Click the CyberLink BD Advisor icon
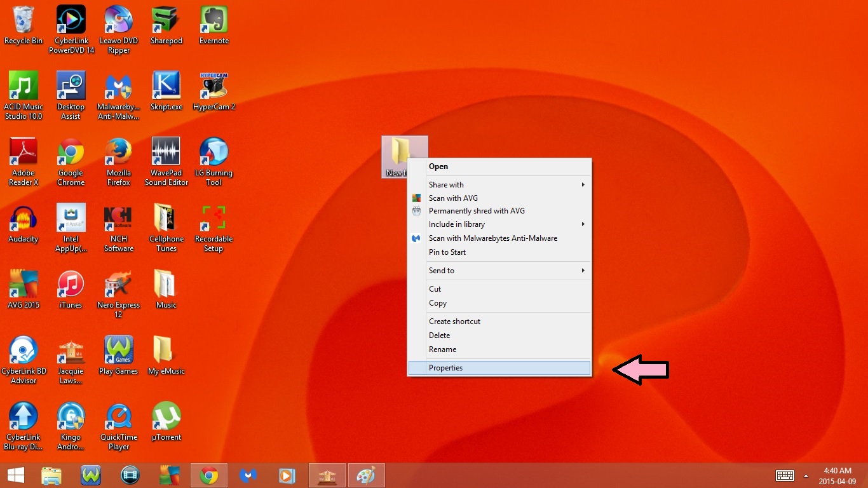Image resolution: width=868 pixels, height=488 pixels. 24,360
